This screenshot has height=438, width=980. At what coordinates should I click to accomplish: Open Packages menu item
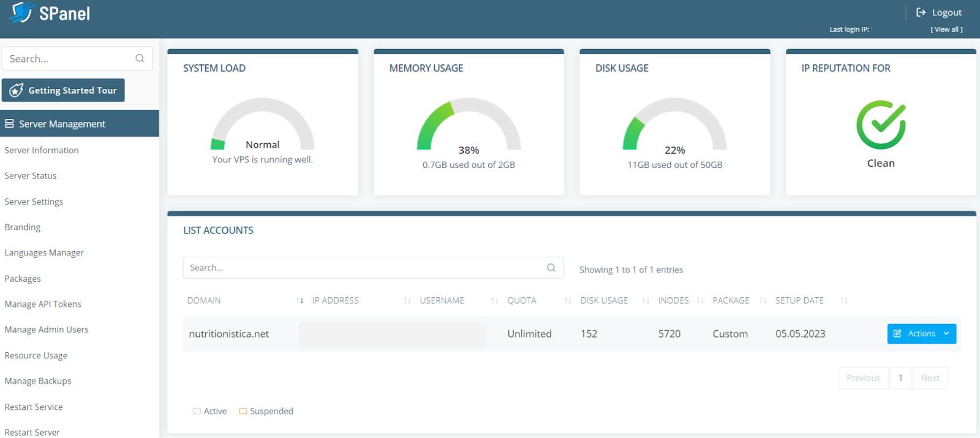coord(23,279)
